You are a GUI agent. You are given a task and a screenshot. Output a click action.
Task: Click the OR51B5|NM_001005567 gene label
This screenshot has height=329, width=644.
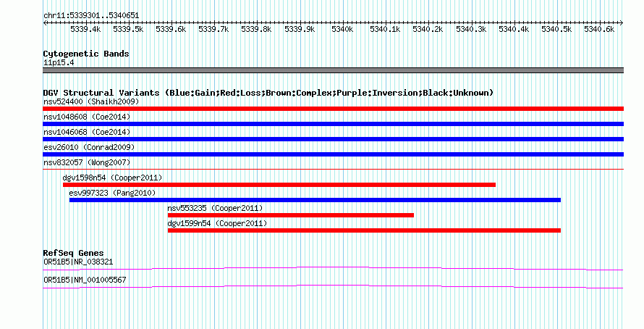click(x=85, y=280)
